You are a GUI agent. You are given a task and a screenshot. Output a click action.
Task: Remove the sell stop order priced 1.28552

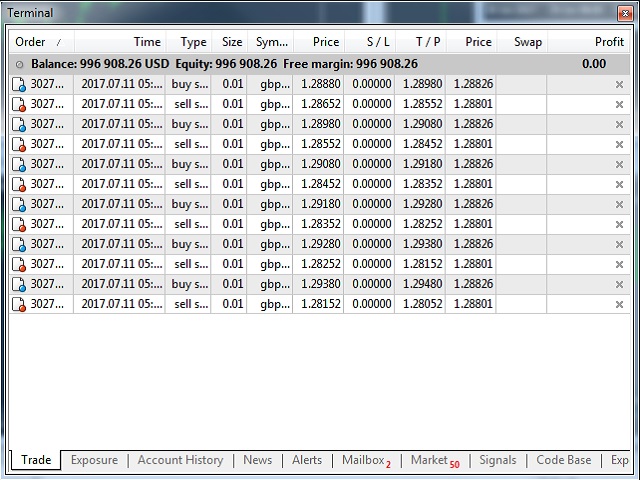619,144
